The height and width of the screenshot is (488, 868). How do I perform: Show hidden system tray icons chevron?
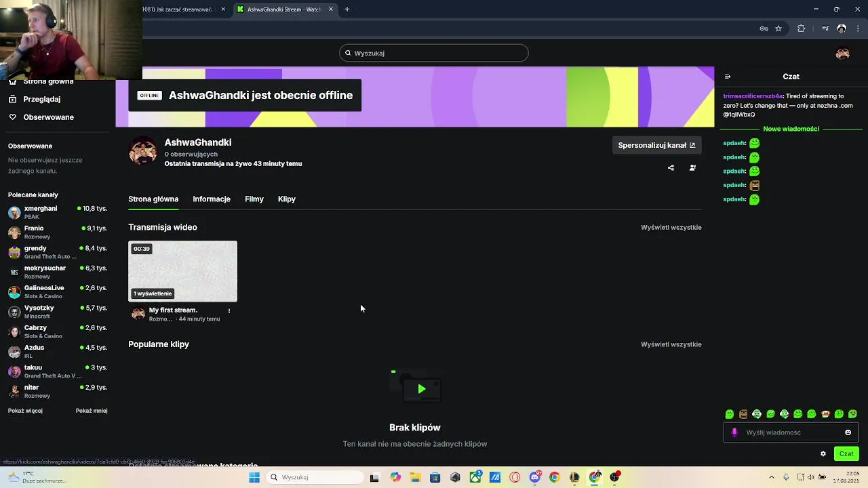[772, 477]
